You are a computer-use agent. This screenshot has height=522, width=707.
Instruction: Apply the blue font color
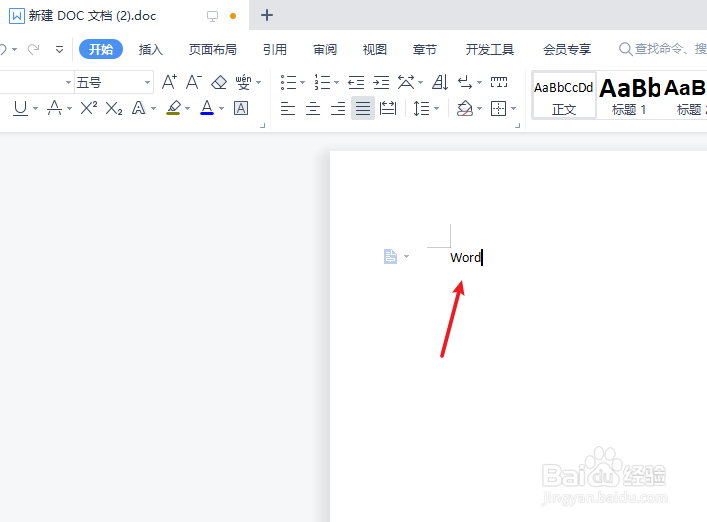click(x=207, y=108)
